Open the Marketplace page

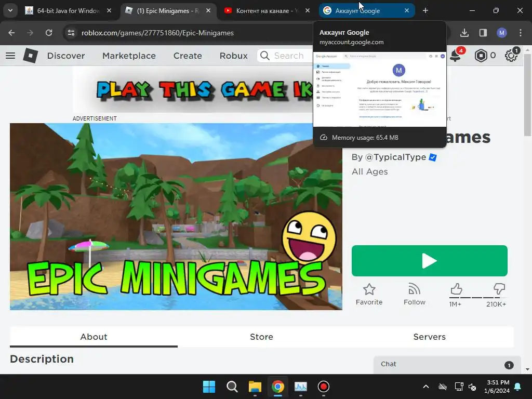pyautogui.click(x=129, y=56)
